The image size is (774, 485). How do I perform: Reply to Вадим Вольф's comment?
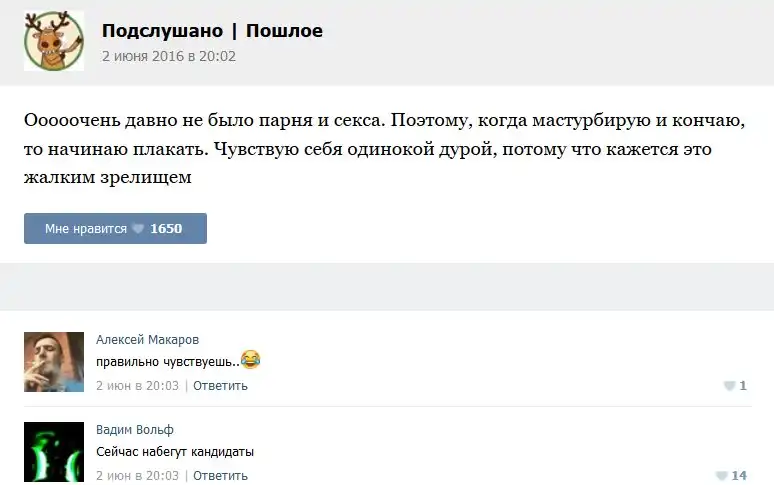click(x=220, y=475)
